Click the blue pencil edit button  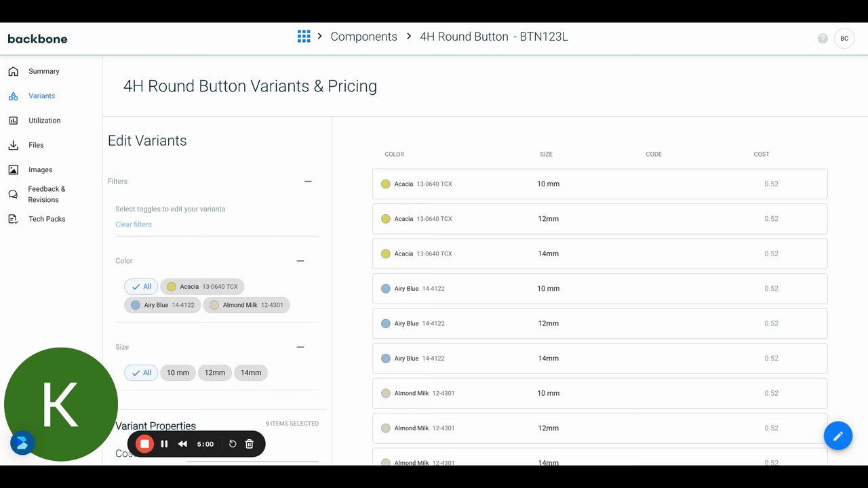pyautogui.click(x=838, y=436)
